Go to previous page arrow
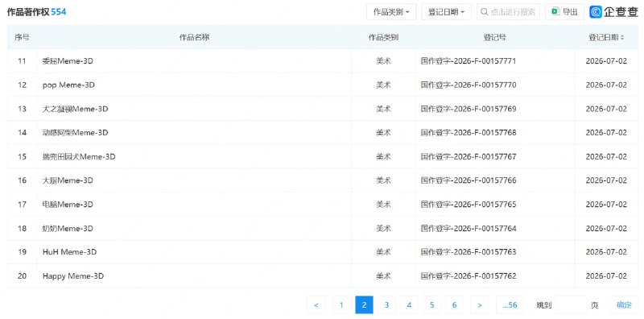644x319 pixels. pyautogui.click(x=316, y=304)
